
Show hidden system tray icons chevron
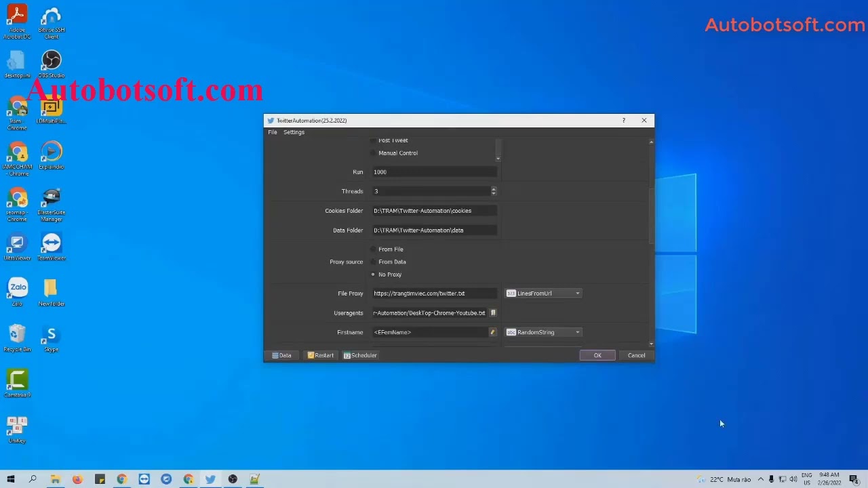click(x=760, y=479)
